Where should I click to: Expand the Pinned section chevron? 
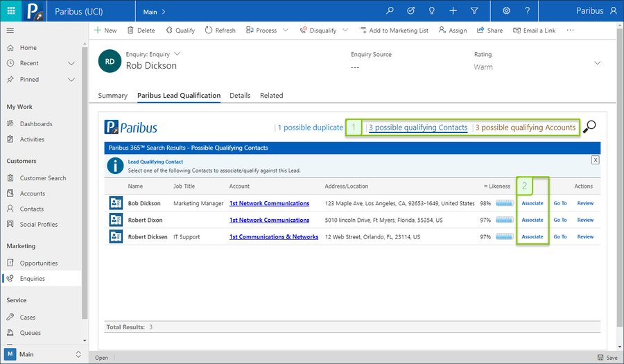click(71, 80)
